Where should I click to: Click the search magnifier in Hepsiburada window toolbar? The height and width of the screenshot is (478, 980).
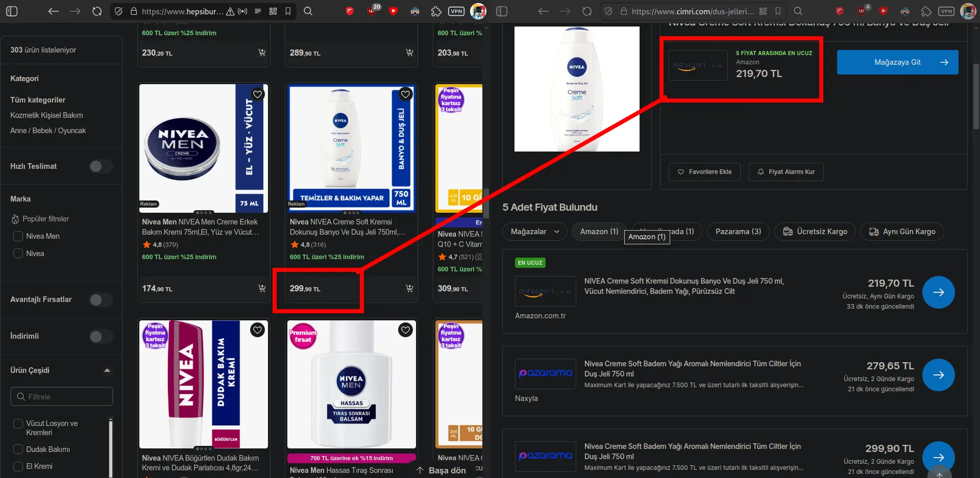308,11
